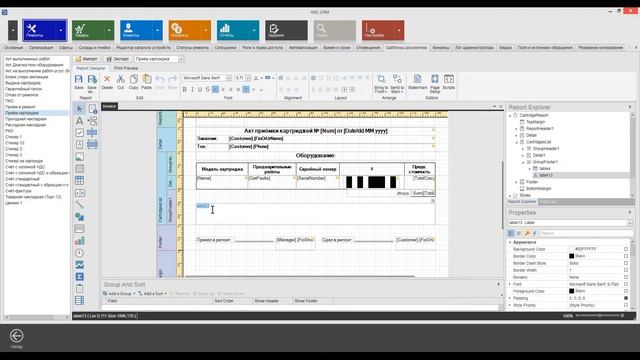Click the round back arrow button
The image size is (640, 360).
(x=17, y=336)
